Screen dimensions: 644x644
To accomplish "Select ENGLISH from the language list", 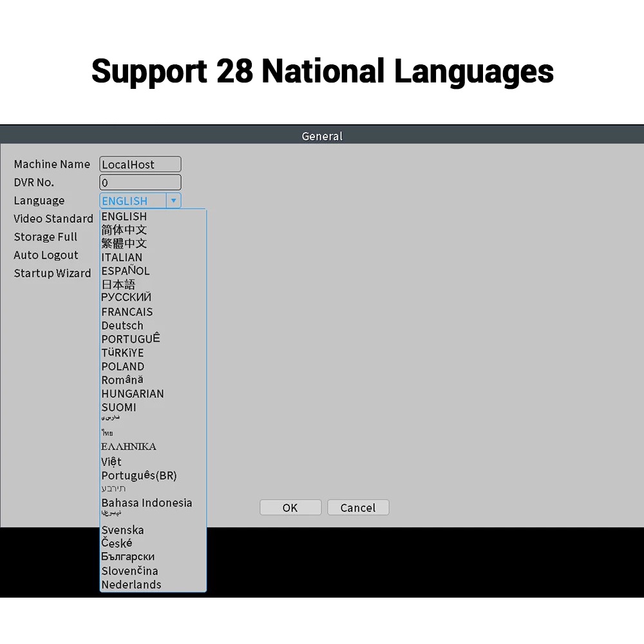I will coord(124,216).
